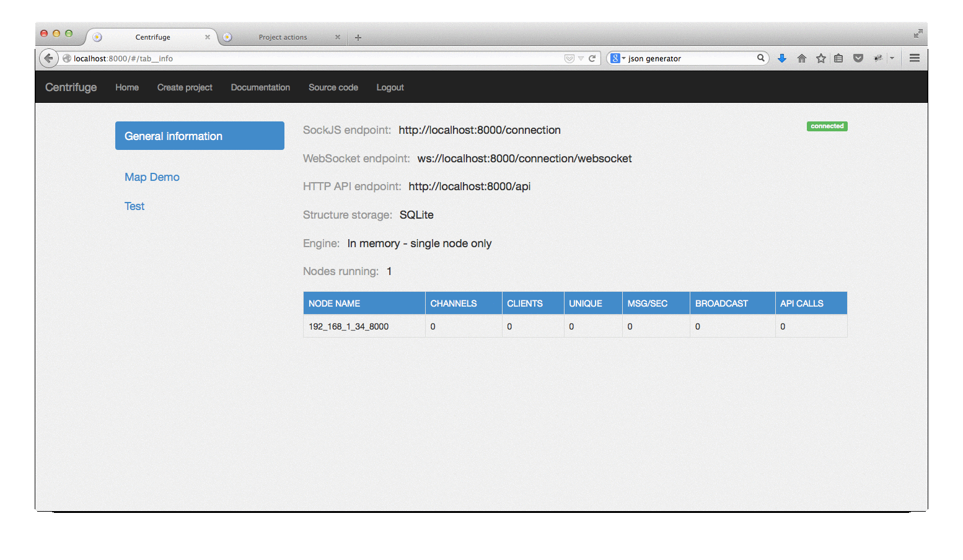963x560 pixels.
Task: Select the General information sidebar item
Action: pyautogui.click(x=200, y=136)
